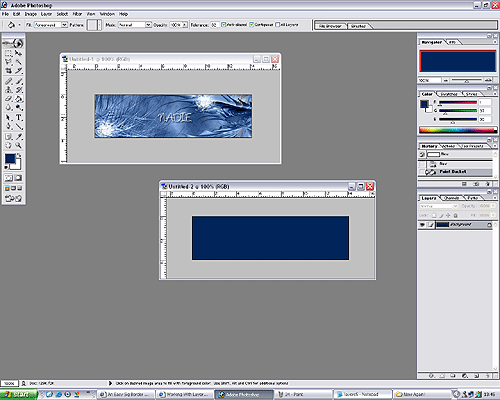This screenshot has height=400, width=500.
Task: Disable the Anti-aliased checkbox
Action: tap(224, 25)
